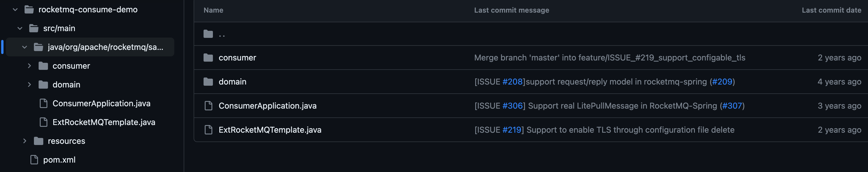Expand the consumer folder in sidebar tree
The image size is (868, 172).
click(x=29, y=66)
